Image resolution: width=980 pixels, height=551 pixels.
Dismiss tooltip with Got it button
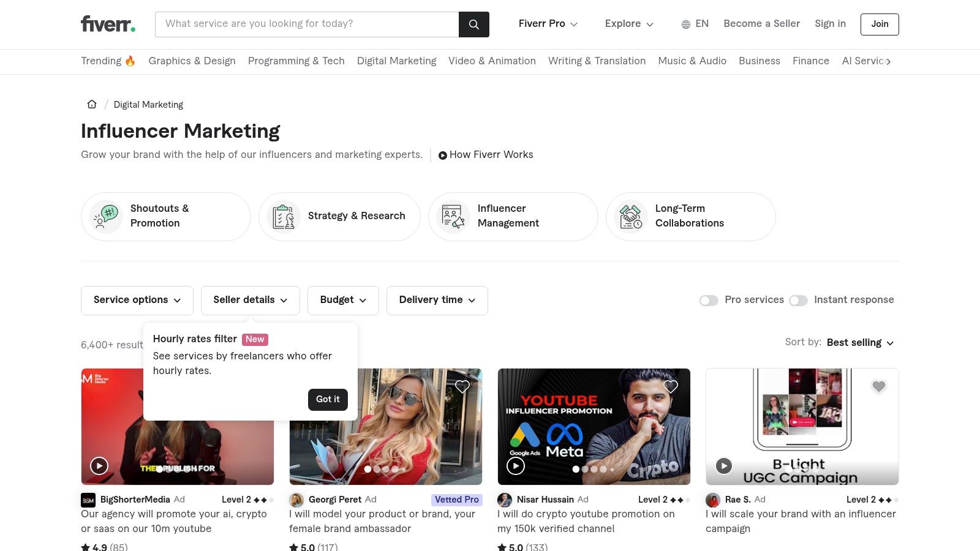coord(328,399)
